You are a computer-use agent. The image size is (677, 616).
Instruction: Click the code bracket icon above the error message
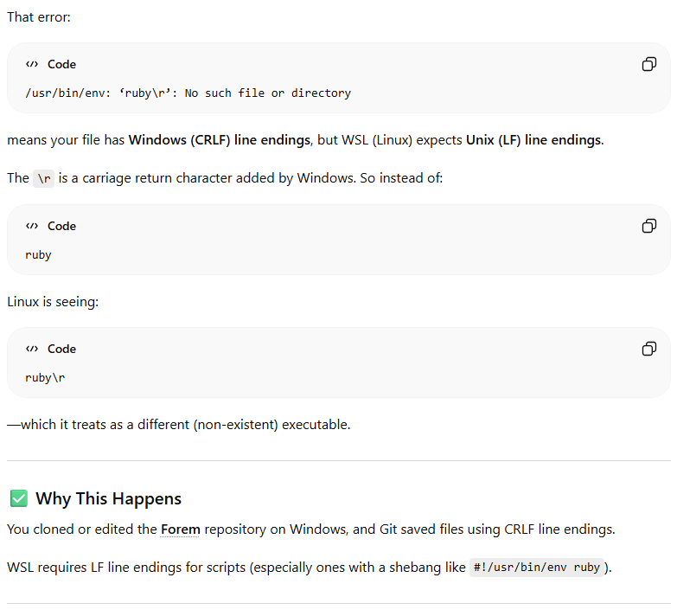click(32, 64)
